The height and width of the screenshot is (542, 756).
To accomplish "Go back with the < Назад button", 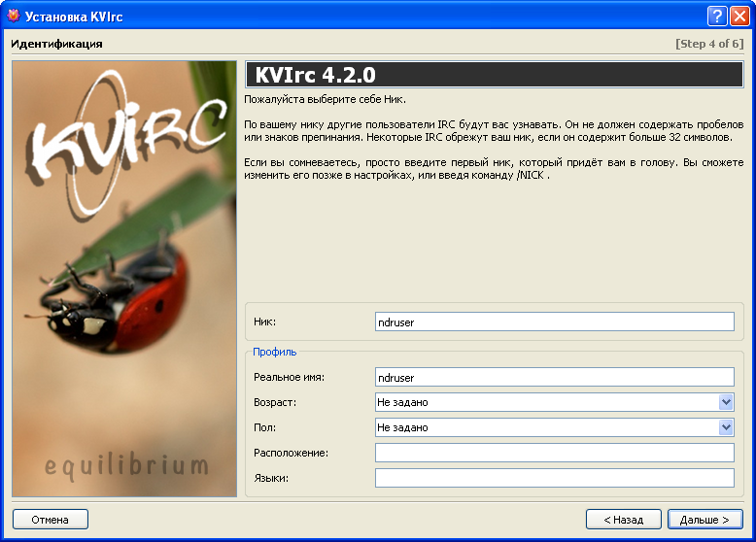I will click(623, 520).
